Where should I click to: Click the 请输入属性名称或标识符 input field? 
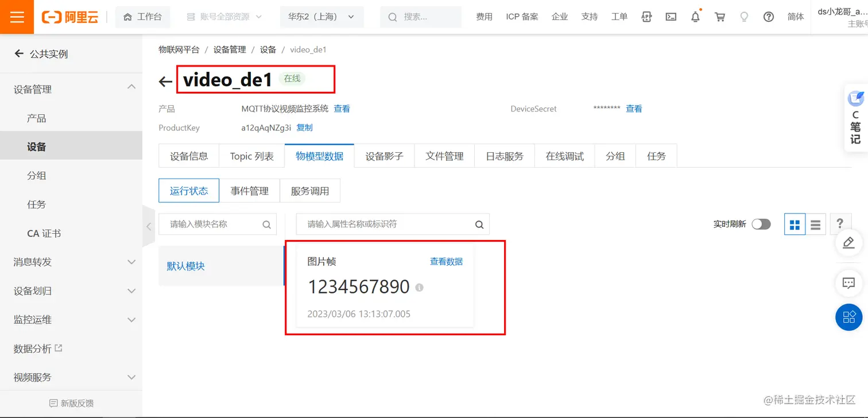tap(393, 224)
